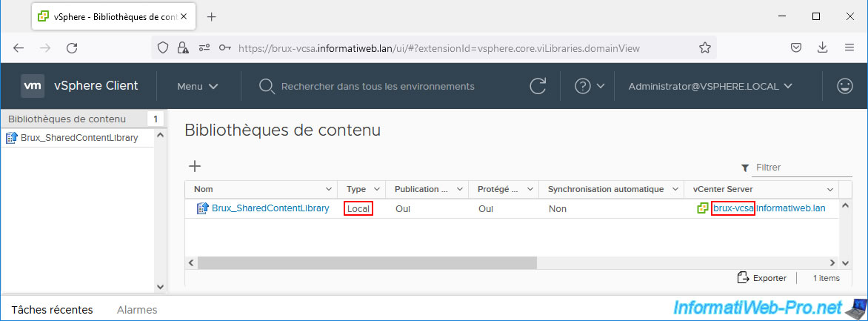Close the vSphere browser tab
This screenshot has height=321, width=868.
coord(184,16)
